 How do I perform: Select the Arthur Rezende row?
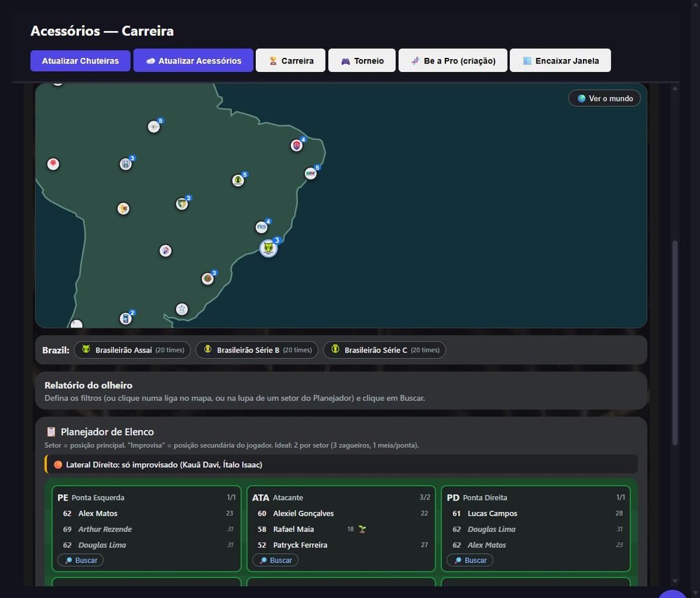tap(146, 529)
